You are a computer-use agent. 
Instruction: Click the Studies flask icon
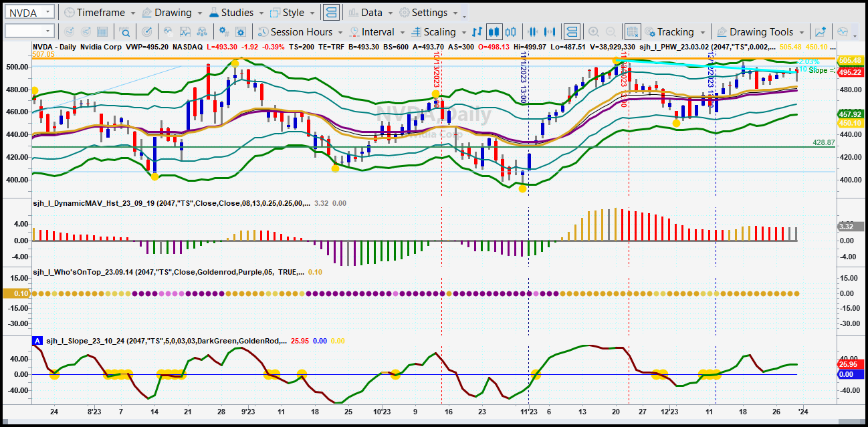(x=213, y=13)
